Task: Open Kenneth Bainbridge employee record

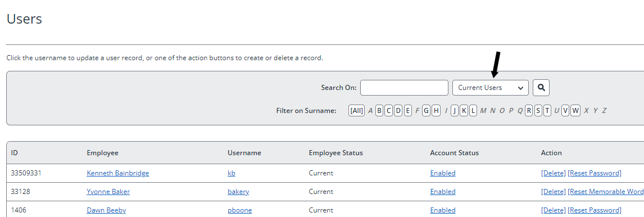Action: (x=118, y=173)
